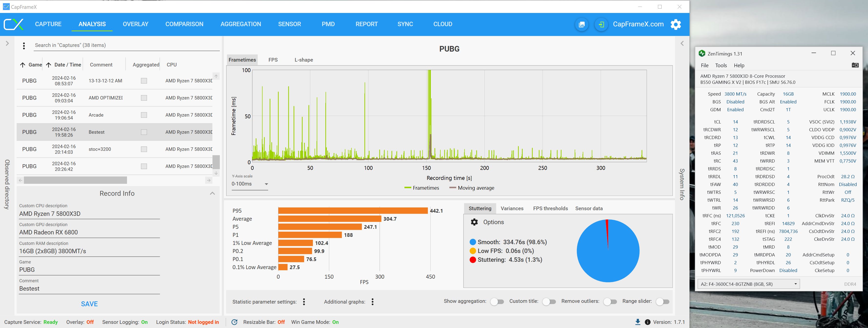Check Aggregated box for AMD OPTIMIZED capture
The height and width of the screenshot is (328, 868).
(144, 98)
